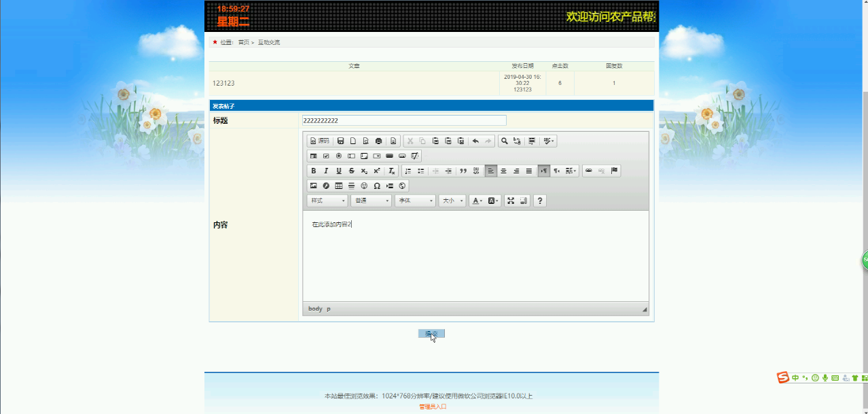The image size is (868, 414).
Task: Click the Create Div Container icon
Action: click(476, 171)
